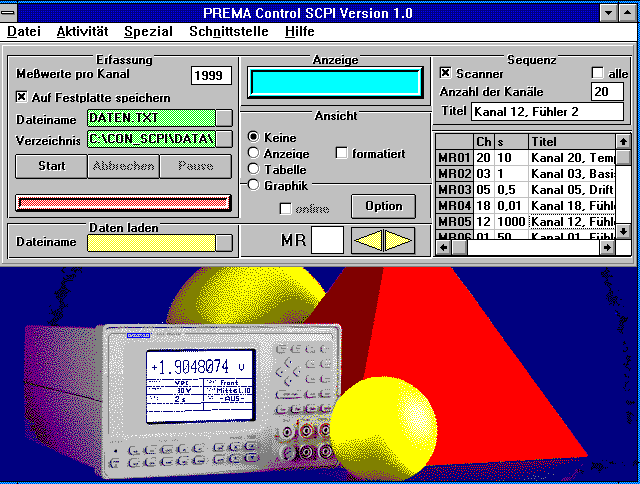Click the MR number input box
The width and height of the screenshot is (640, 484).
(x=327, y=240)
